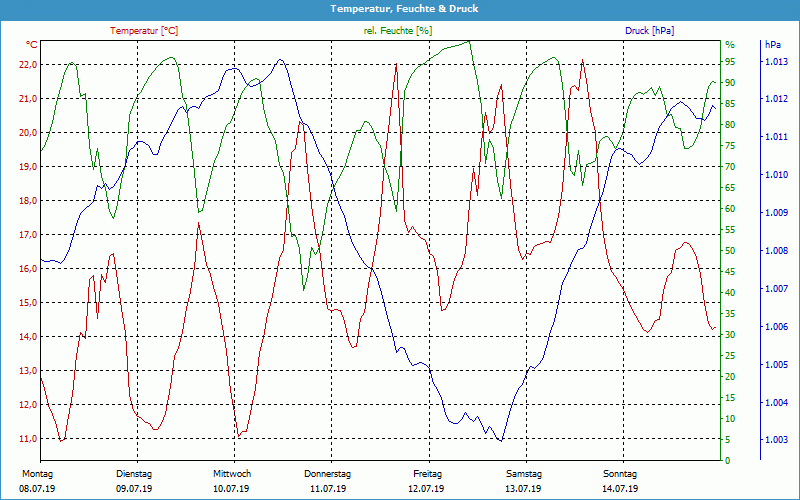Click the 'Samstag' day label
Viewport: 800px width, 500px height.
click(x=523, y=474)
